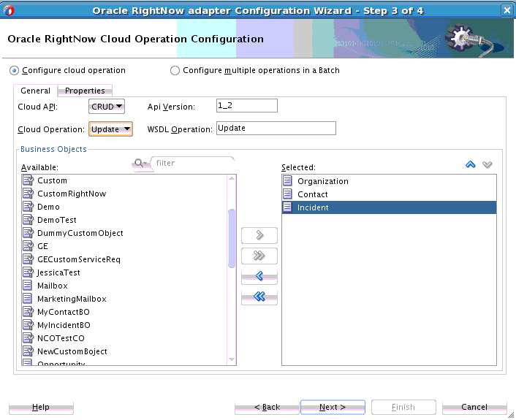516x420 pixels.
Task: Remove selected object with single left arrow
Action: pos(259,276)
